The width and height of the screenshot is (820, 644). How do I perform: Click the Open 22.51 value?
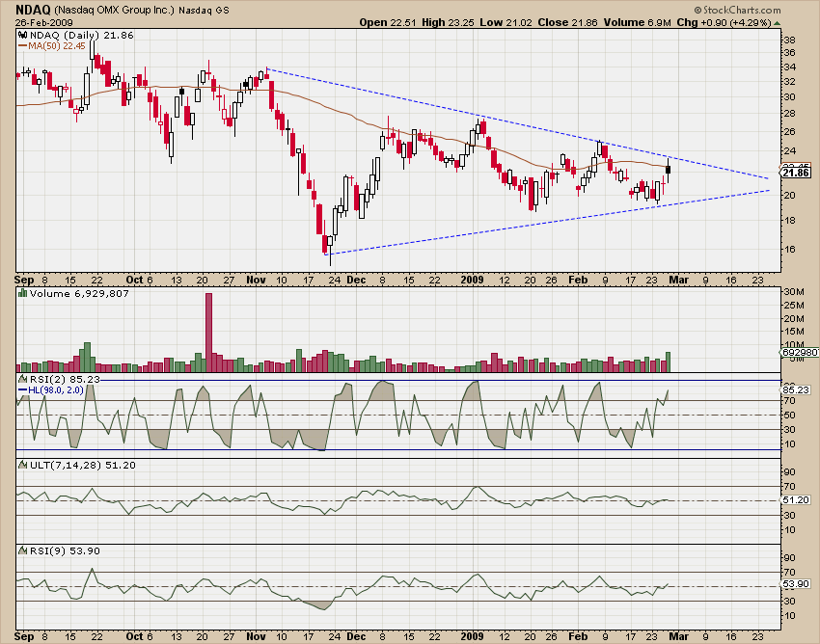click(x=388, y=22)
